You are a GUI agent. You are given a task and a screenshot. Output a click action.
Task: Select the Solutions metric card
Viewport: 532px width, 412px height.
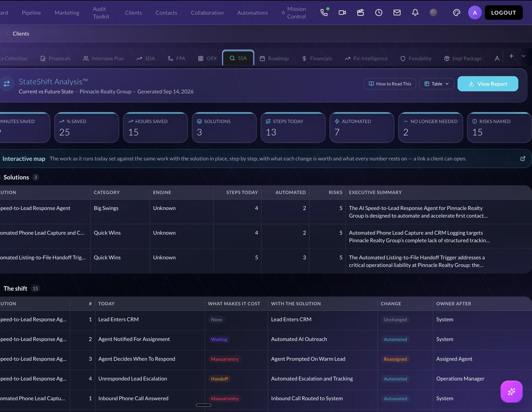pyautogui.click(x=224, y=128)
